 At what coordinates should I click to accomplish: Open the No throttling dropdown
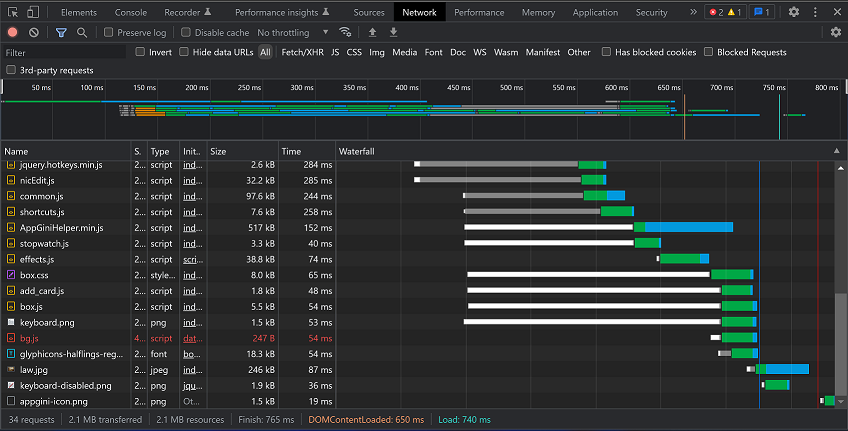[293, 32]
